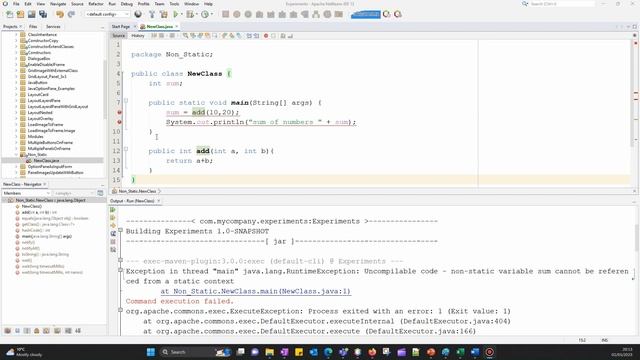This screenshot has width=640, height=360.
Task: Open the Members dropdown in Navigator
Action: click(26, 193)
